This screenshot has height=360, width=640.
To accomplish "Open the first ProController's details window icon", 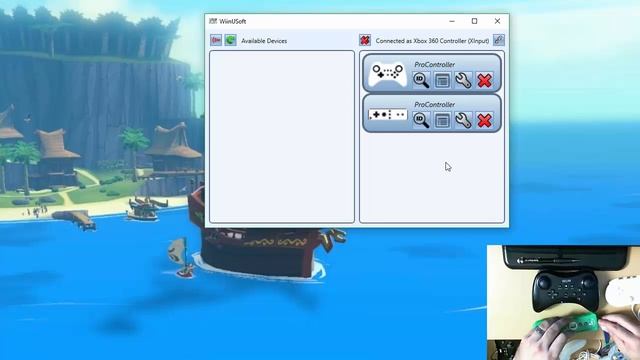I will 442,80.
